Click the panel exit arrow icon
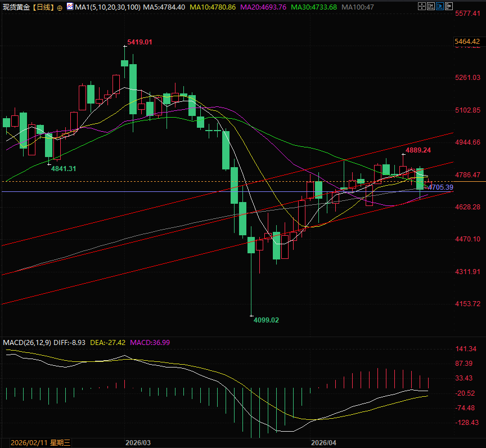This screenshot has width=486, height=448. tap(448, 6)
